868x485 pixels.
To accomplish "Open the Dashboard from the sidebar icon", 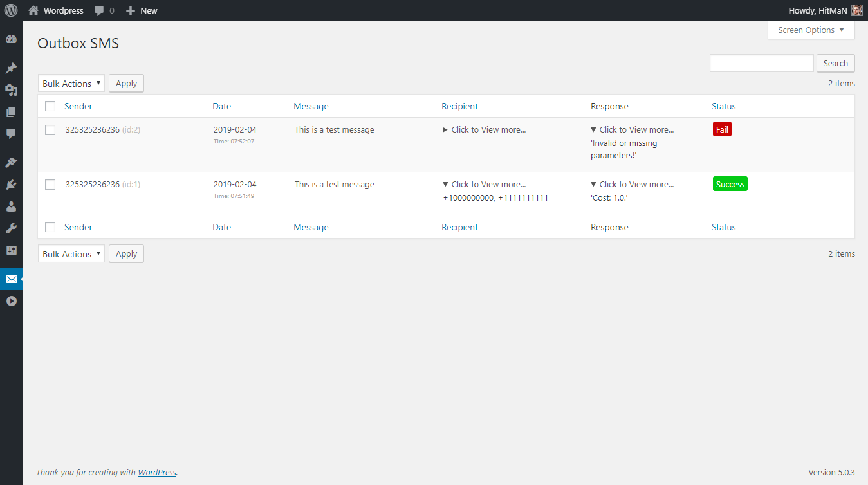I will (11, 40).
